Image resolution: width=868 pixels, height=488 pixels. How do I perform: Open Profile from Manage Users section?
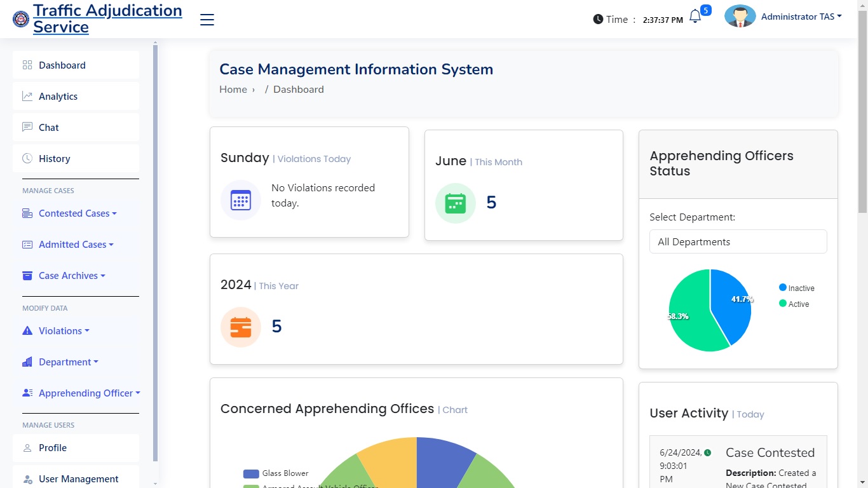tap(53, 448)
